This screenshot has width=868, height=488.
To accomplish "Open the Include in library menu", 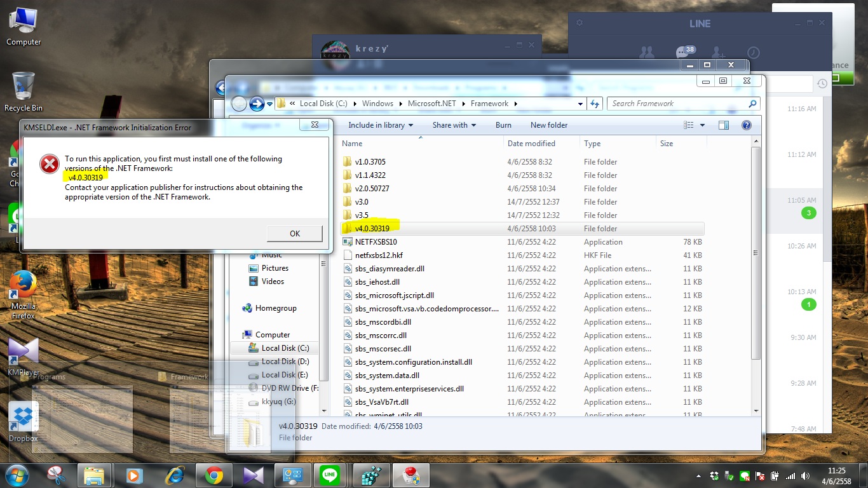I will click(381, 125).
